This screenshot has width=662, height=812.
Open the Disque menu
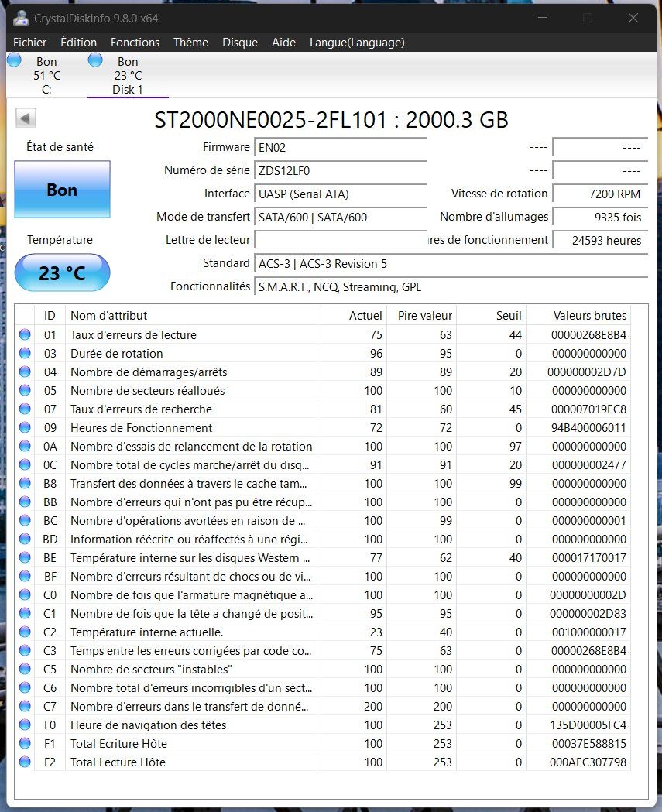pyautogui.click(x=240, y=43)
